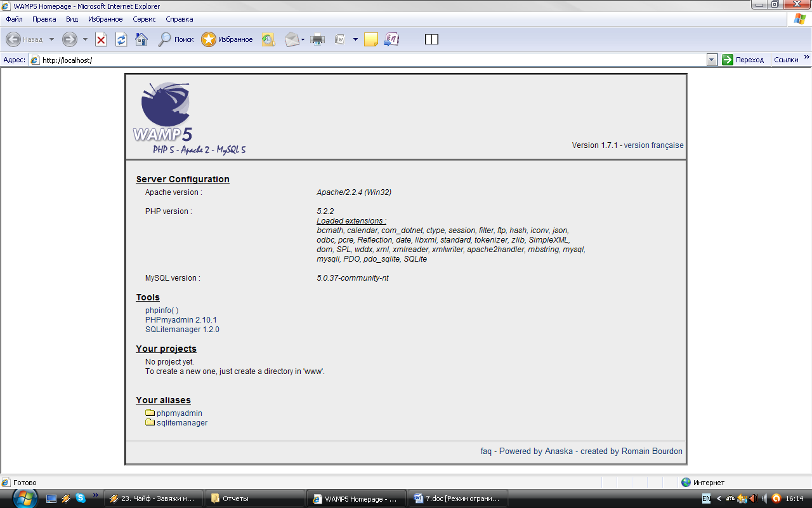Image resolution: width=812 pixels, height=508 pixels.
Task: Click the Windows Start orb
Action: [x=24, y=498]
